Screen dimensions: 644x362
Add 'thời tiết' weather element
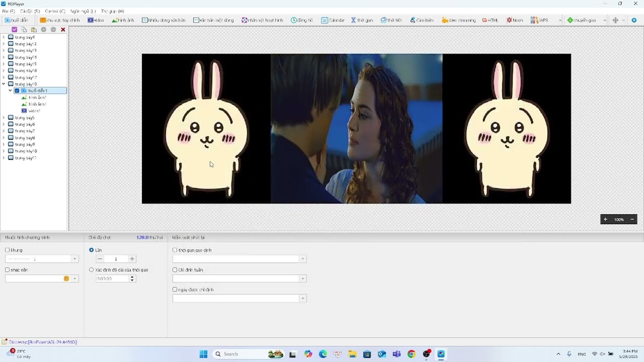pyautogui.click(x=391, y=20)
